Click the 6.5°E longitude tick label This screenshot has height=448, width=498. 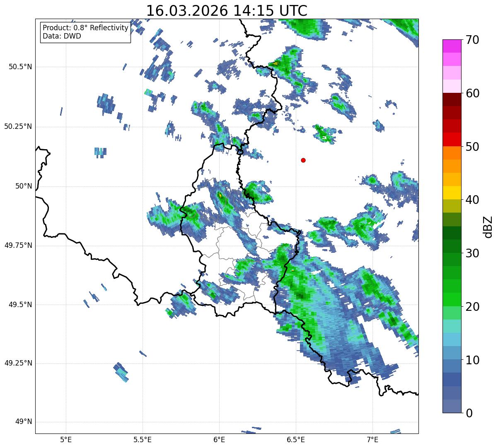[296, 439]
